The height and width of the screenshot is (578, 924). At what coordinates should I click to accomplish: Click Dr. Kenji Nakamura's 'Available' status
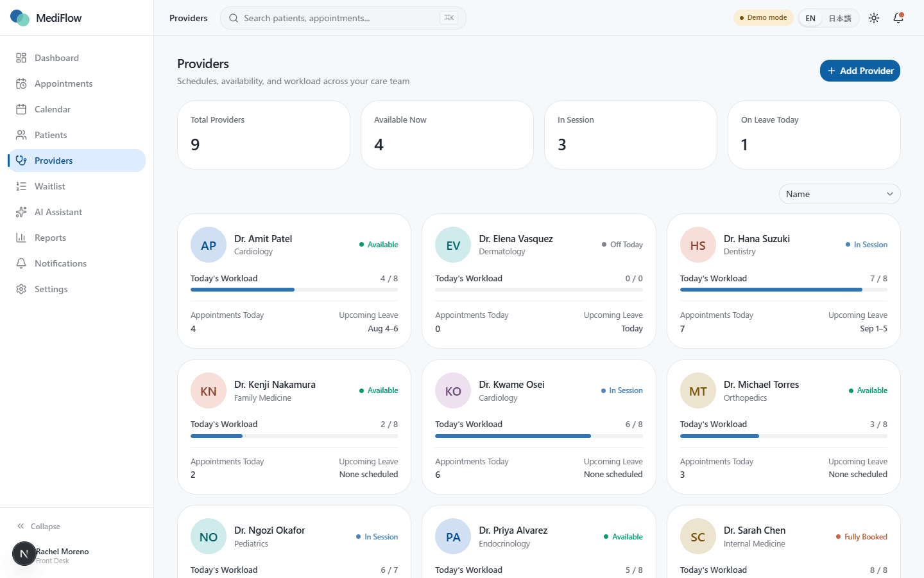point(379,390)
